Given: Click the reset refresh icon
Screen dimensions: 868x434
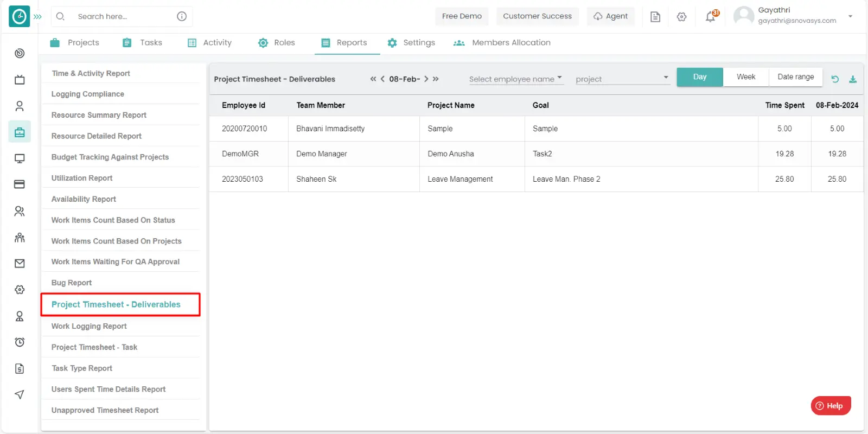Looking at the screenshot, I should [835, 79].
